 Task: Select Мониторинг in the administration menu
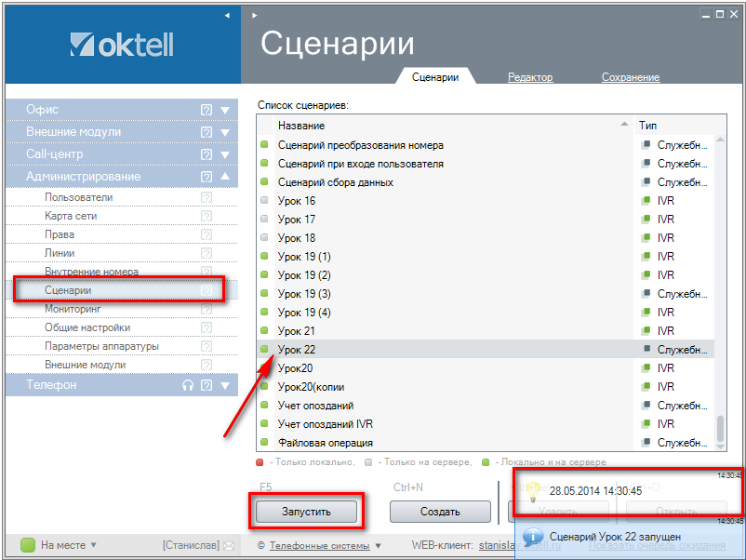[73, 309]
